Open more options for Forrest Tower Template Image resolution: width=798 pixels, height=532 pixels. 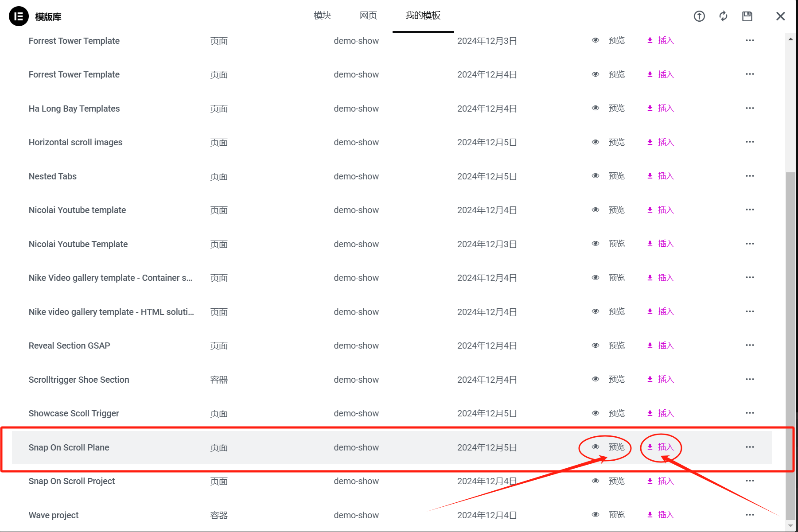click(750, 40)
